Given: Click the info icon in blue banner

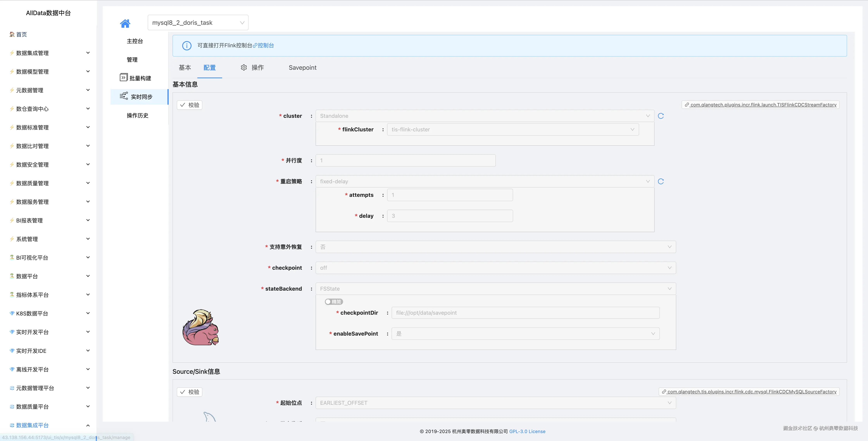Looking at the screenshot, I should [x=187, y=46].
